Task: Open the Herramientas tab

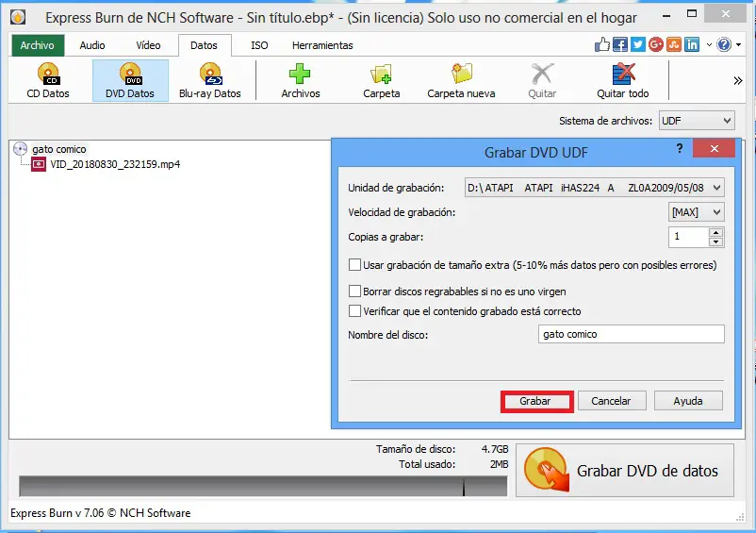Action: pos(322,45)
